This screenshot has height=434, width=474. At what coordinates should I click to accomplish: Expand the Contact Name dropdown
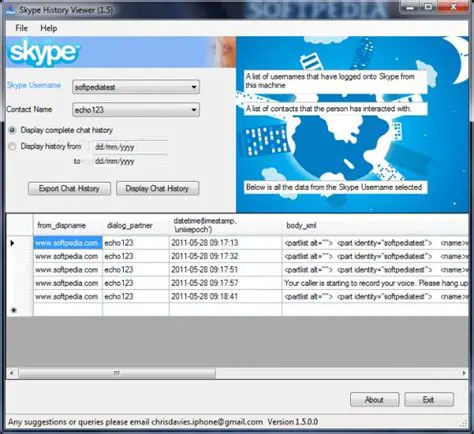pos(194,110)
